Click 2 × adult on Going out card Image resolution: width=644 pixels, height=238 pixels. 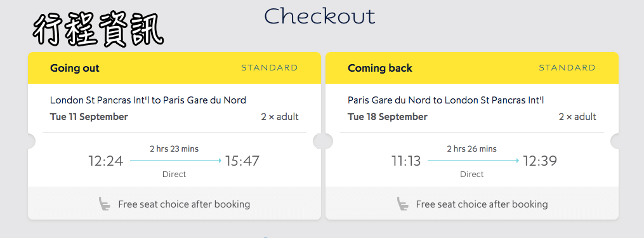[x=280, y=117]
